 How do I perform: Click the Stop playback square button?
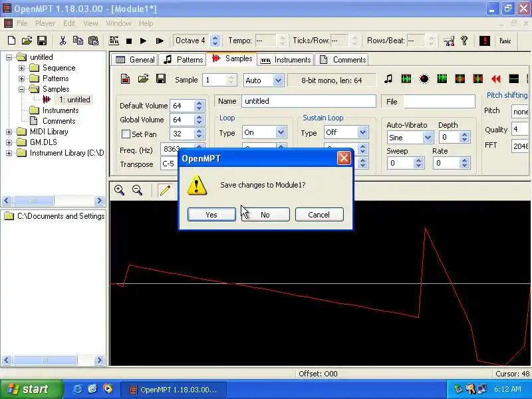click(129, 41)
